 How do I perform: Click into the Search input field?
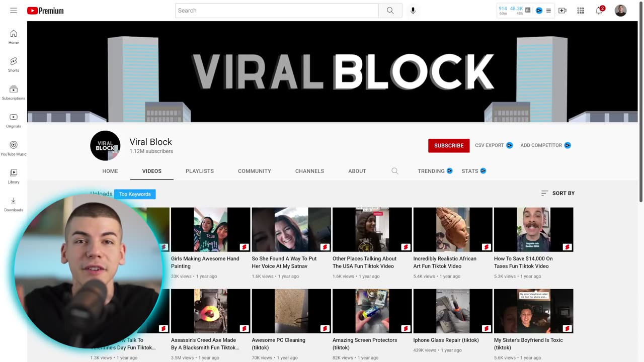tap(277, 11)
